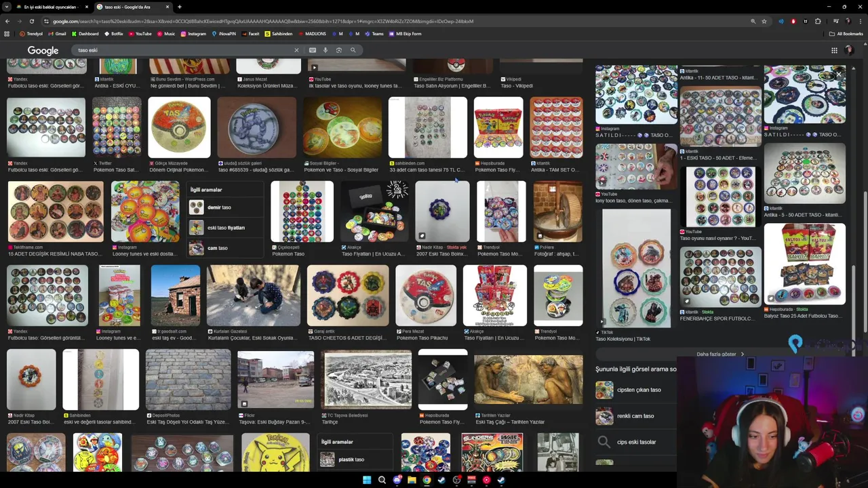
Task: Go back using the browser back arrow
Action: pos(7,21)
